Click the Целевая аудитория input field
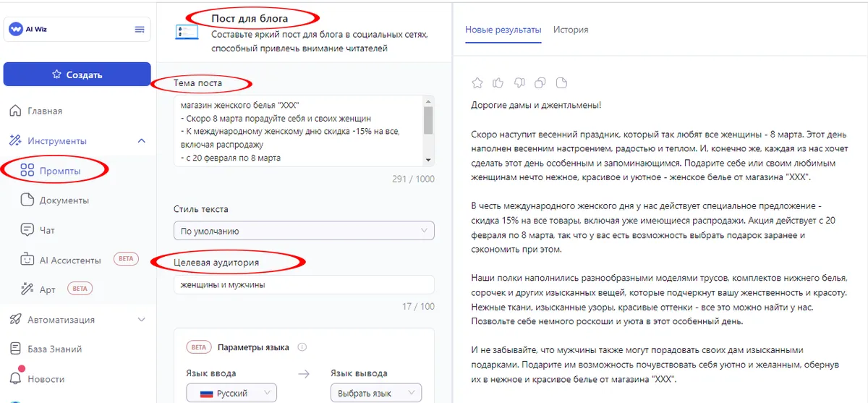The height and width of the screenshot is (403, 868). (x=304, y=285)
